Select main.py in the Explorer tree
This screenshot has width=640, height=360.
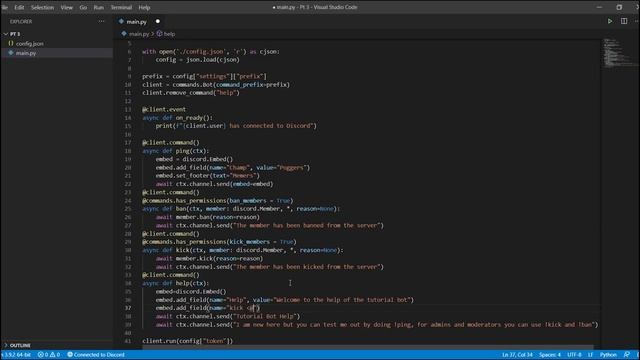26,53
